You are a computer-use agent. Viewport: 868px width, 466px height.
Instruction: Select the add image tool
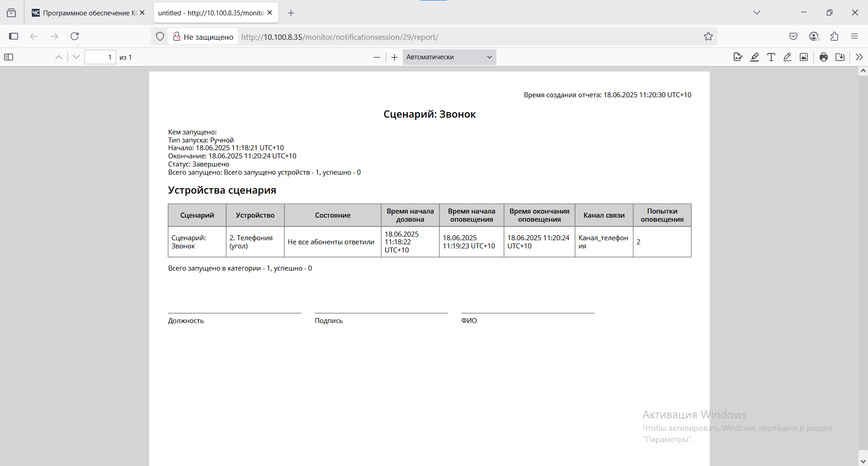pos(804,57)
